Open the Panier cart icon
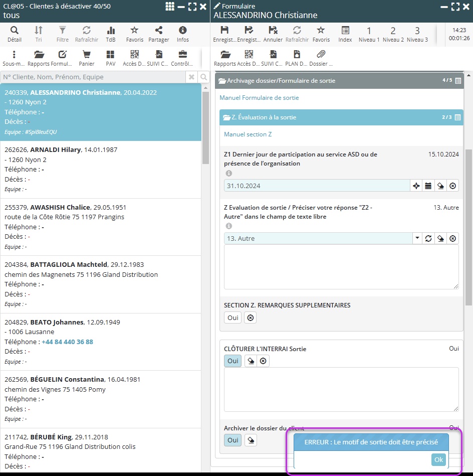Image resolution: width=473 pixels, height=476 pixels. pos(87,57)
